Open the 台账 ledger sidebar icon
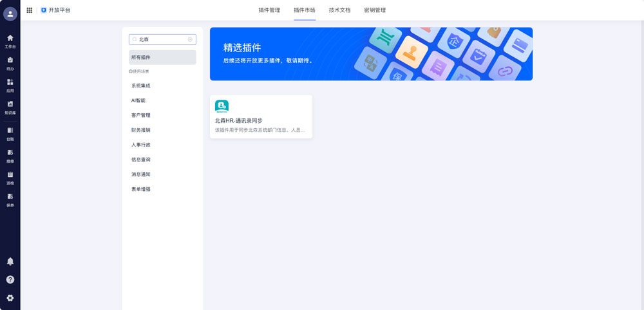644x310 pixels. pyautogui.click(x=10, y=133)
